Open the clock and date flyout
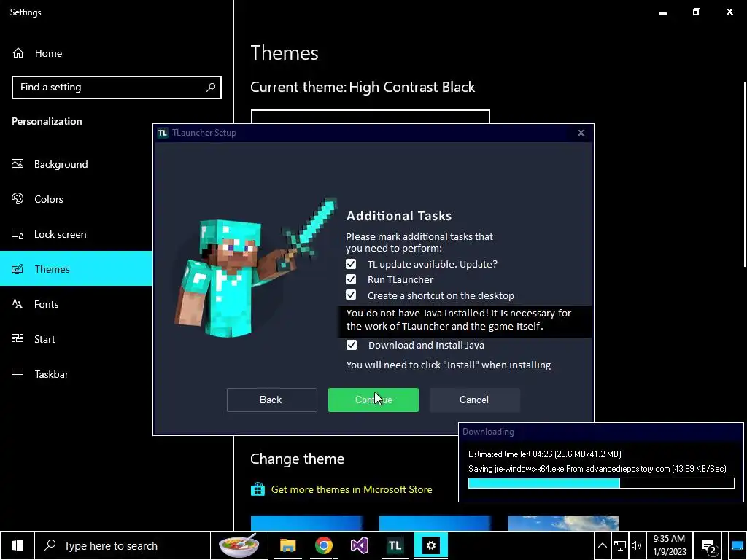Image resolution: width=747 pixels, height=560 pixels. 670,545
